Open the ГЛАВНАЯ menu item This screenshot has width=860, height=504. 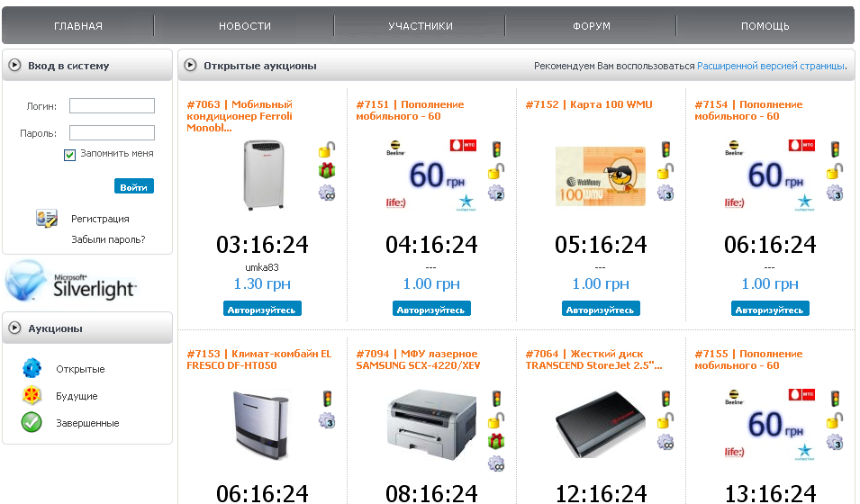click(77, 26)
